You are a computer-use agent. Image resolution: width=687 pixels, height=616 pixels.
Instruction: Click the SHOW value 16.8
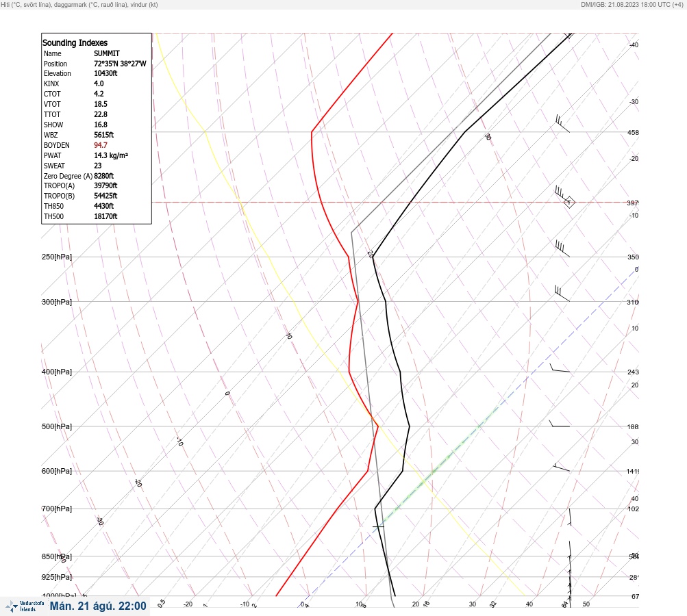tap(101, 125)
